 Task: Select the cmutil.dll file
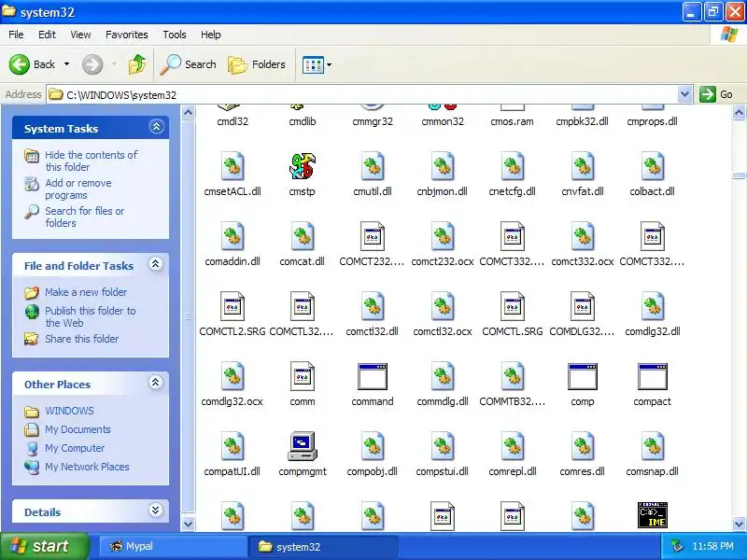(x=372, y=166)
